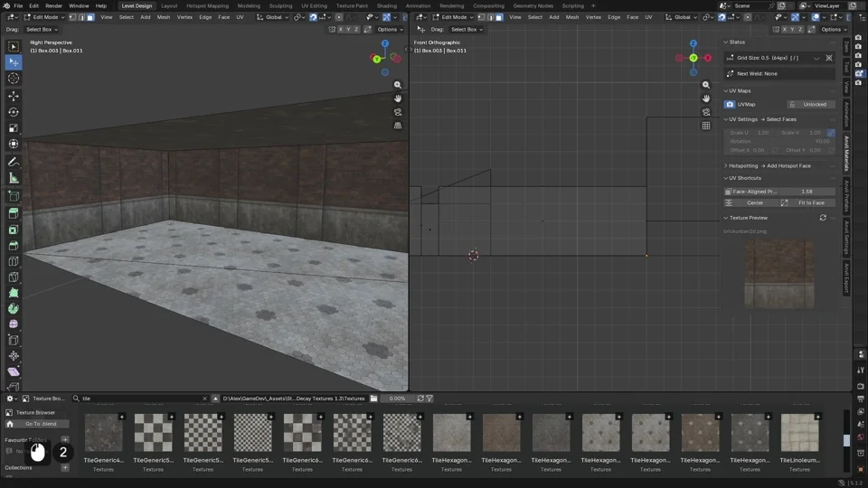Activate the Move tool

click(x=14, y=97)
